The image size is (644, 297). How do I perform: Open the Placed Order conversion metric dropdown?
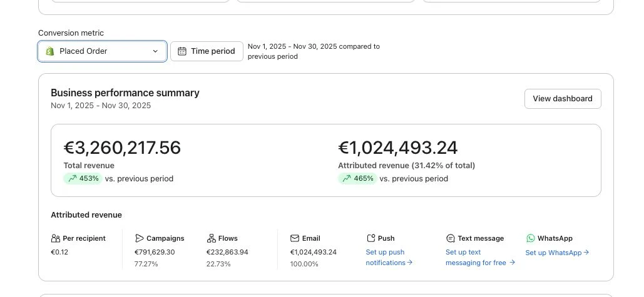click(x=102, y=51)
